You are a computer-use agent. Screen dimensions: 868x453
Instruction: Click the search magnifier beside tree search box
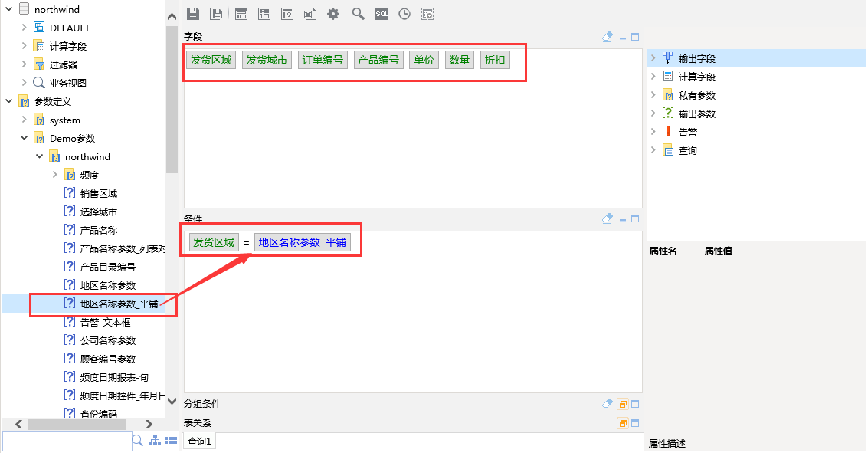tap(138, 440)
